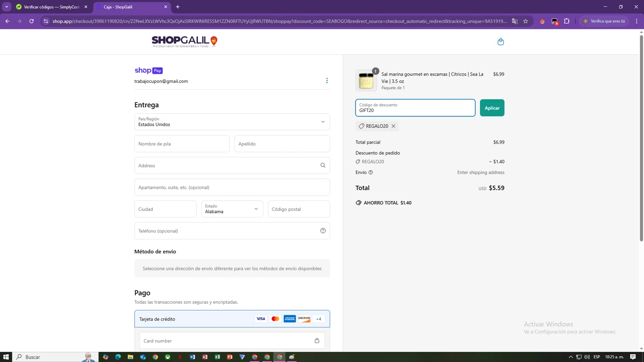
Task: Open notification center in system tray
Action: pyautogui.click(x=633, y=357)
